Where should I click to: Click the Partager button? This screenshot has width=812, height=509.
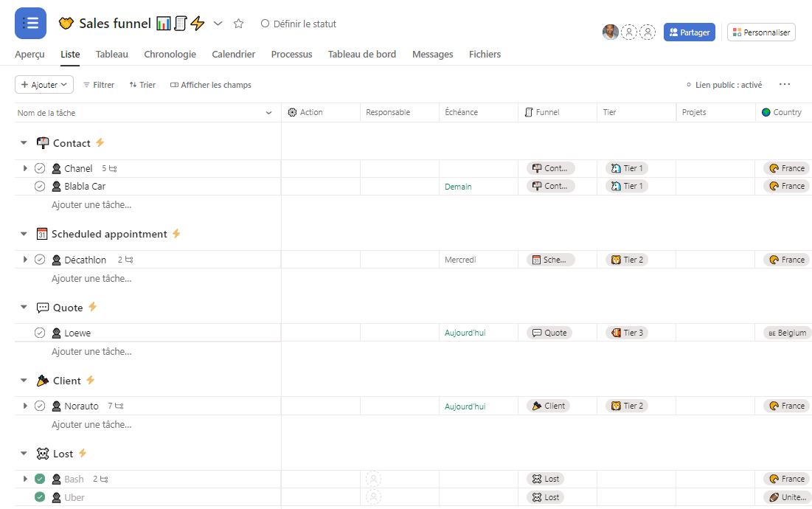[689, 32]
